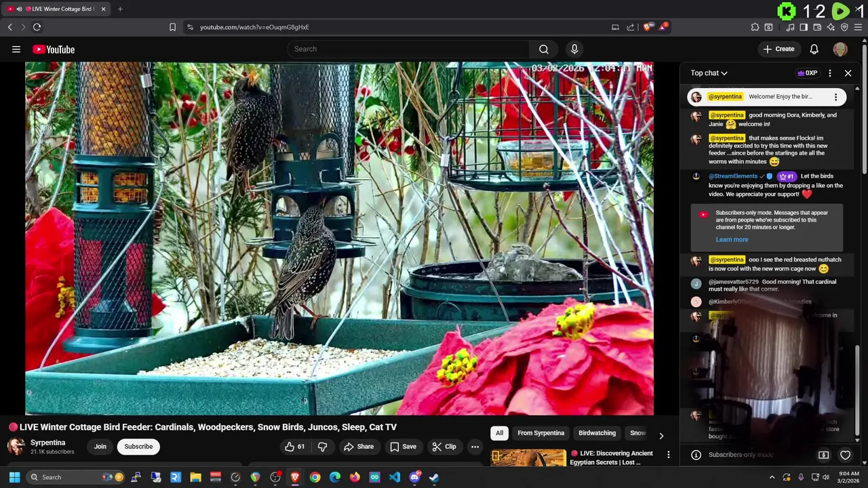This screenshot has height=488, width=868.
Task: Bookmark this page in address bar
Action: click(x=172, y=27)
